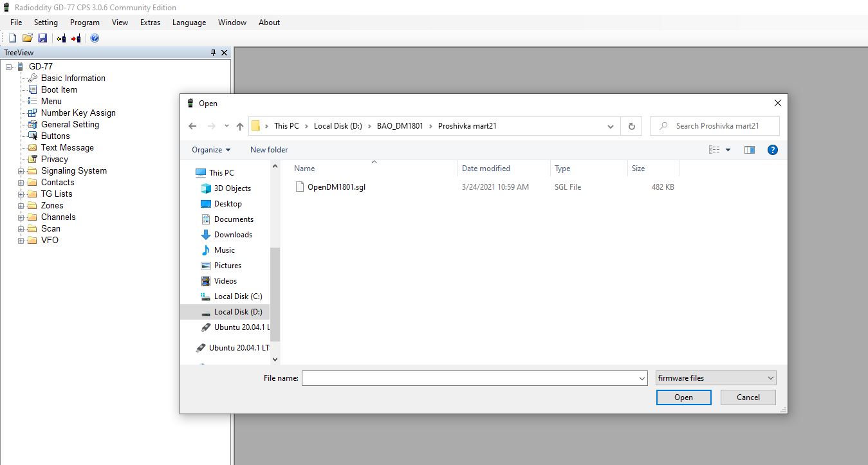Collapse the GD-77 root tree node
The image size is (868, 465).
coord(9,67)
